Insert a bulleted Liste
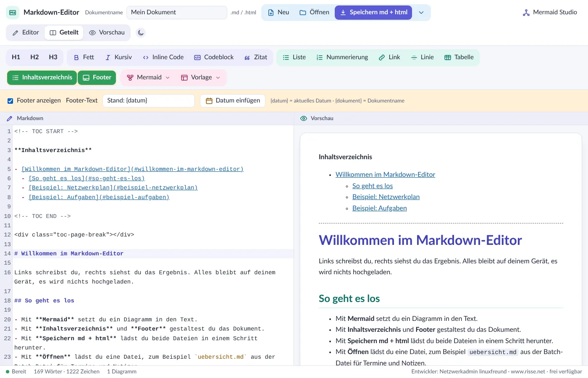Viewport: 588px width, 378px height. pos(294,57)
